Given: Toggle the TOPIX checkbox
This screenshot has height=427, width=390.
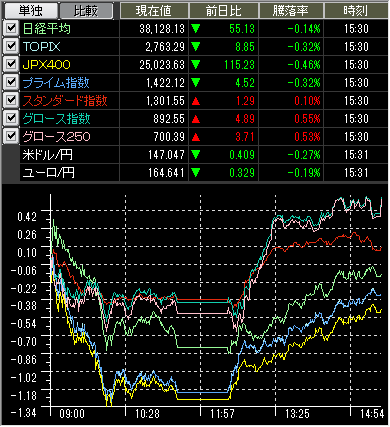Looking at the screenshot, I should pyautogui.click(x=11, y=47).
